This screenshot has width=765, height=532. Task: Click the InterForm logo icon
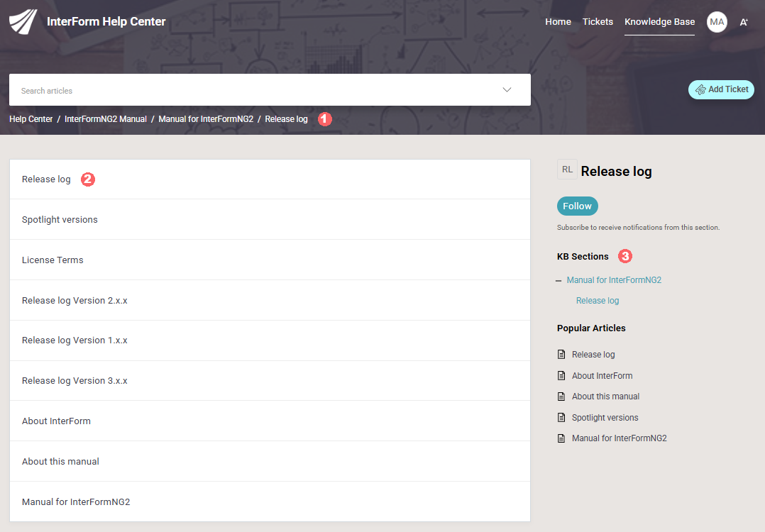point(23,21)
